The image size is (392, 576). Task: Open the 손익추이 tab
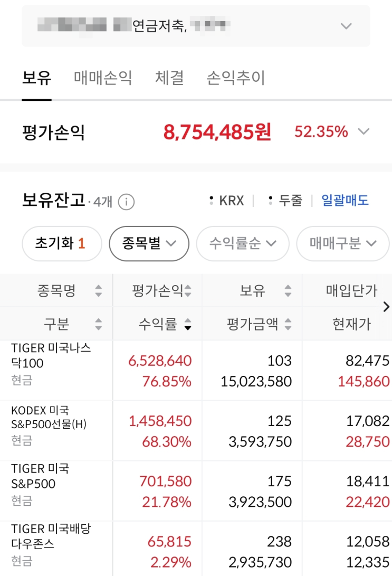235,78
